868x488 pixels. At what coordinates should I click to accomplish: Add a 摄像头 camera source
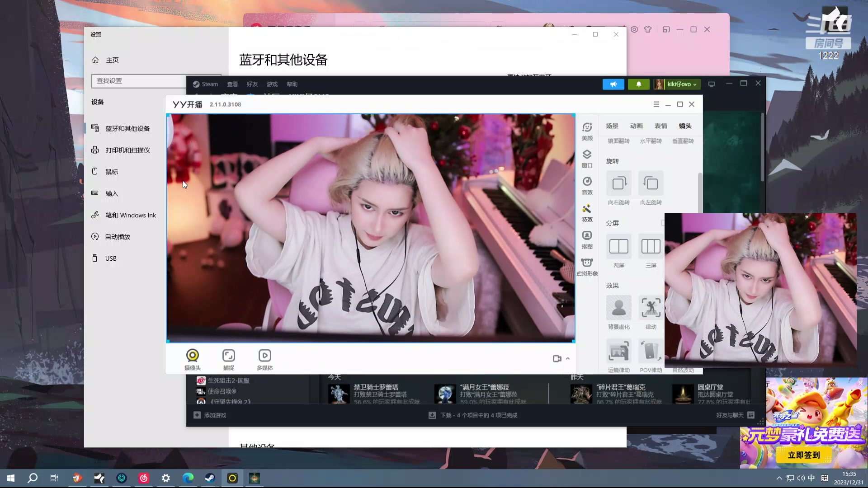(192, 360)
